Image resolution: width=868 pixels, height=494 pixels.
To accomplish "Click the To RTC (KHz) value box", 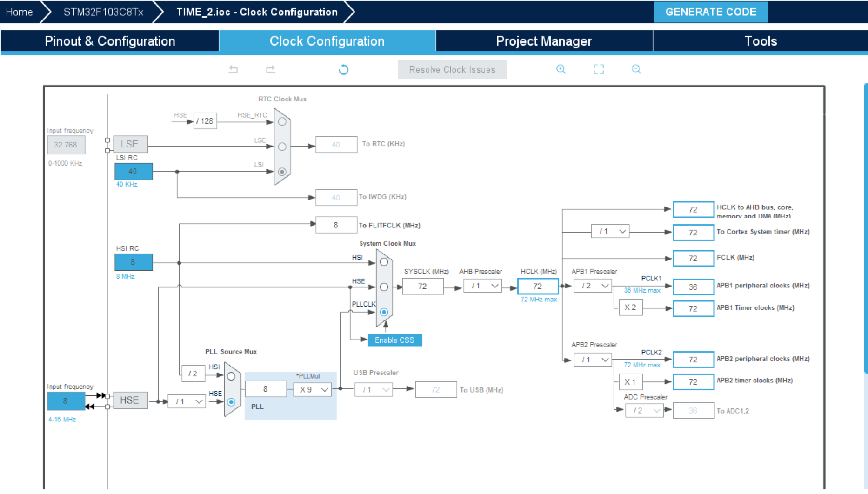I will click(x=336, y=145).
